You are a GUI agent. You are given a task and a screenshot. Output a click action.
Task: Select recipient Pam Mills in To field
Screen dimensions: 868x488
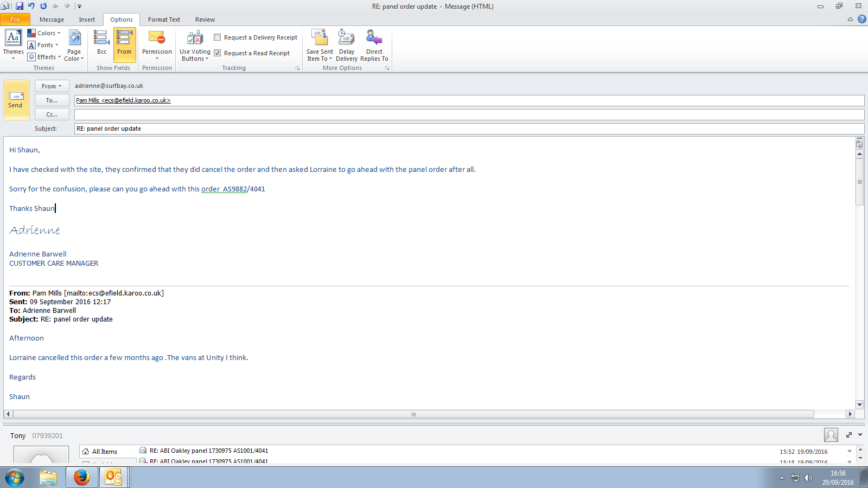click(x=123, y=100)
